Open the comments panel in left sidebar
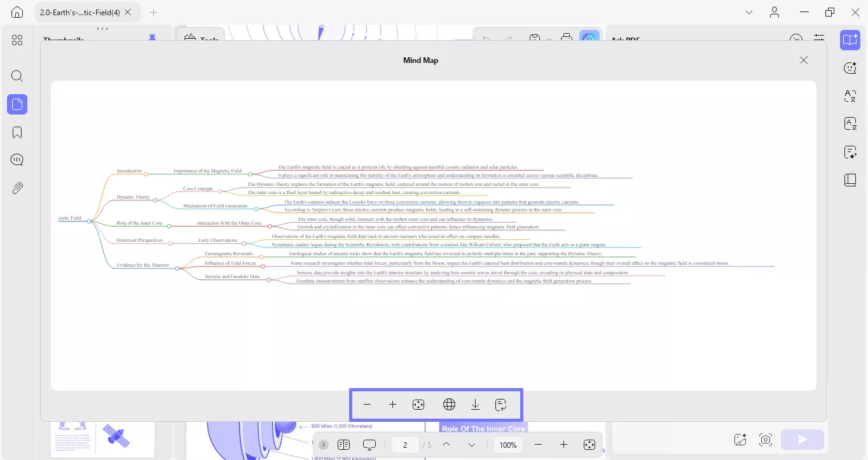868x460 pixels. pos(17,159)
